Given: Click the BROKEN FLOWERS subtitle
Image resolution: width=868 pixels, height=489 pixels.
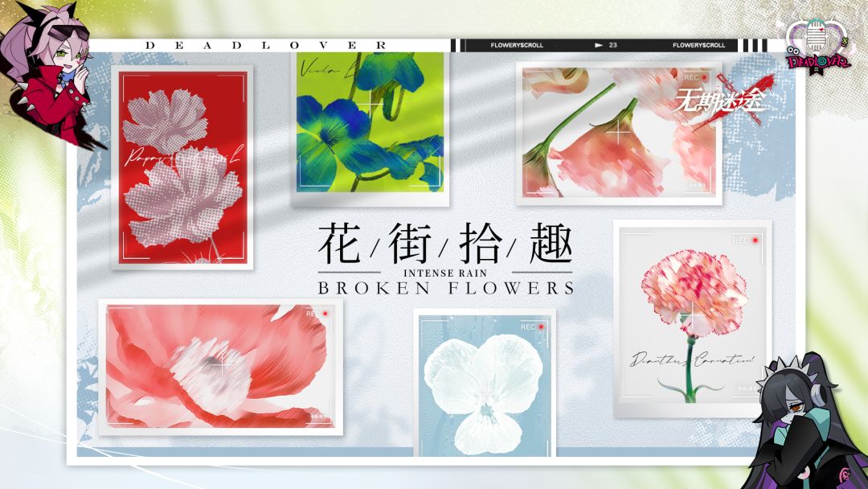Looking at the screenshot, I should pos(445,288).
